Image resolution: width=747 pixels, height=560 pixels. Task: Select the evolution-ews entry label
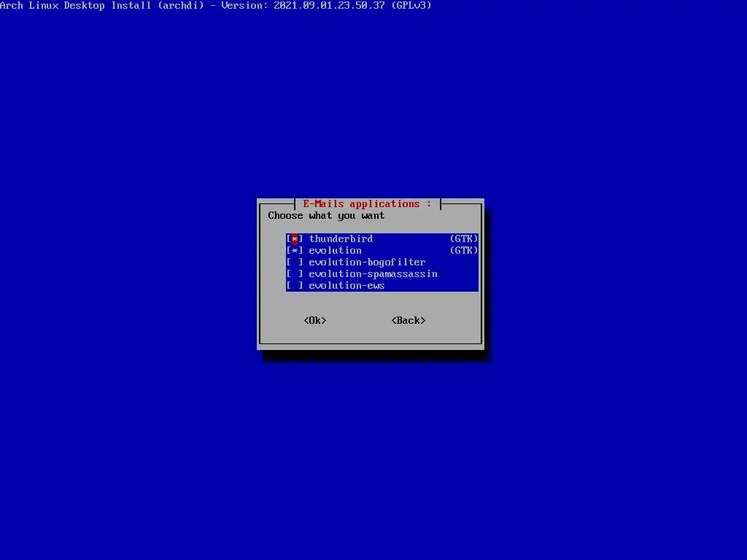[x=347, y=286]
